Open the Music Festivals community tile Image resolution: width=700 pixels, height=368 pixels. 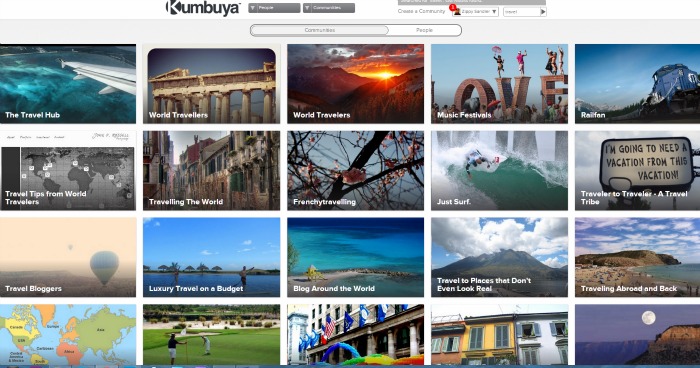(x=500, y=84)
